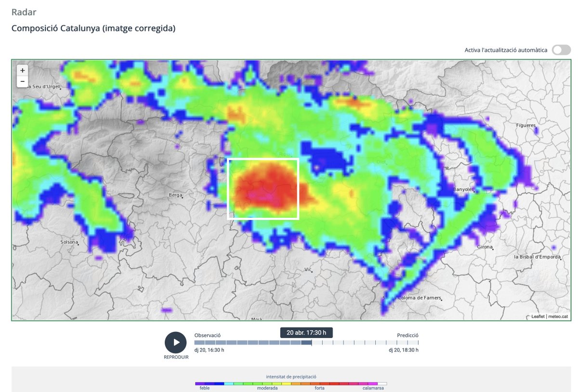Click the Figueres label on the map
578x392 pixels.
click(525, 126)
